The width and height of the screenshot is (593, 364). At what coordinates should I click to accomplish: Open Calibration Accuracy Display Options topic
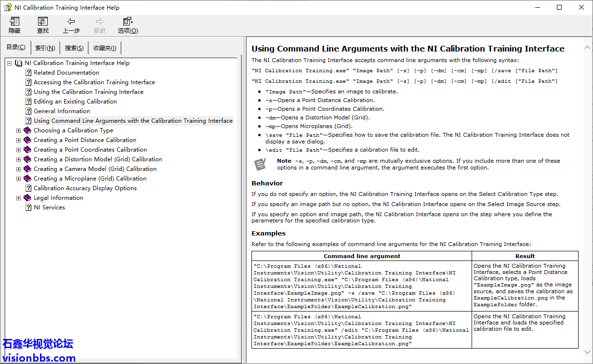[x=85, y=188]
